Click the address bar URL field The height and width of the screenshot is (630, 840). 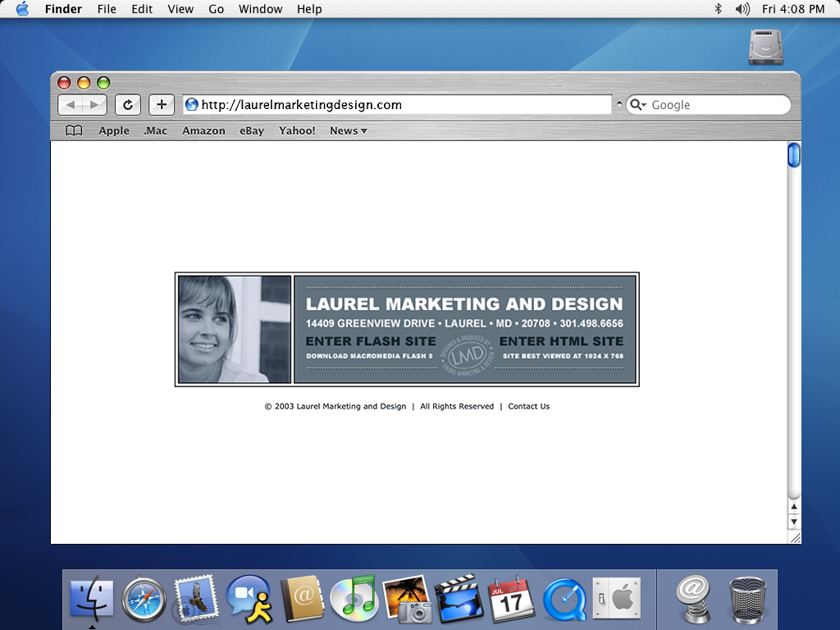pos(398,104)
